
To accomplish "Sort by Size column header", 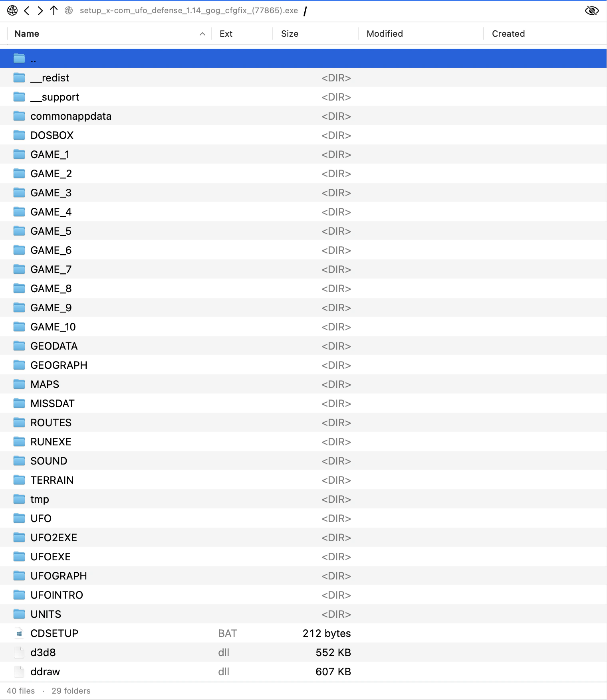I will point(290,34).
